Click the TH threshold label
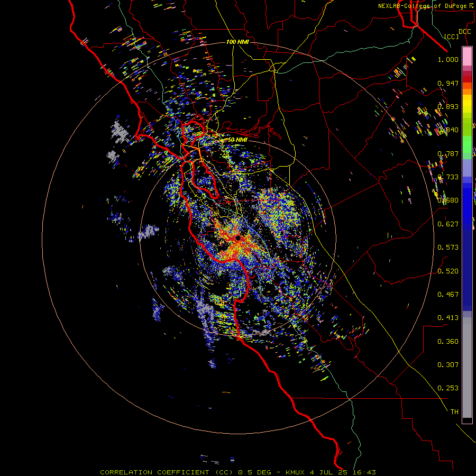This screenshot has width=476, height=476. tap(454, 412)
